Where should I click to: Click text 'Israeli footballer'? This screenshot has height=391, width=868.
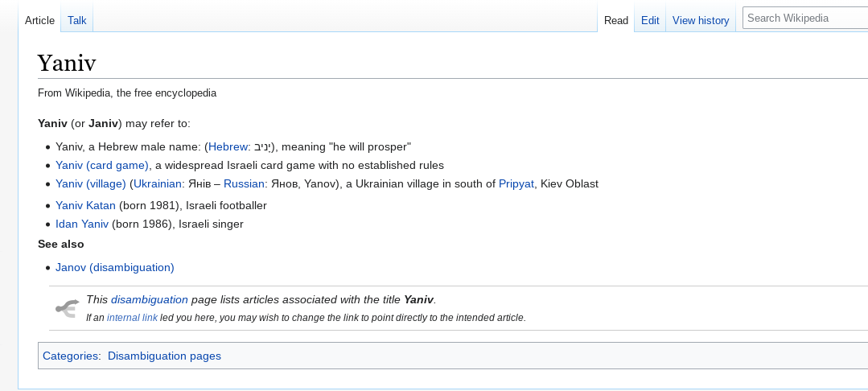226,205
